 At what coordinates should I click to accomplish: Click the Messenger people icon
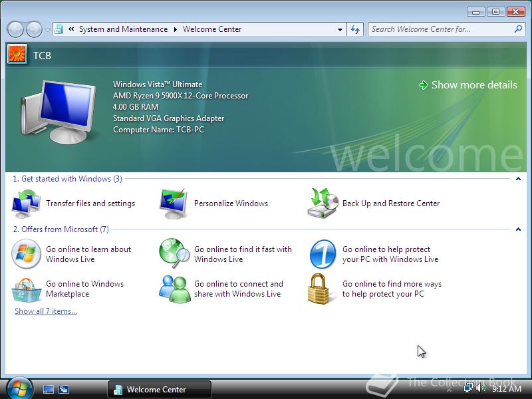174,289
